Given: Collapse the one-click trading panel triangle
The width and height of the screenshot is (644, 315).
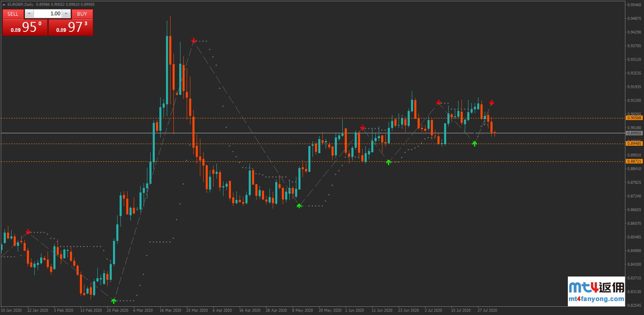Looking at the screenshot, I should (5, 4).
